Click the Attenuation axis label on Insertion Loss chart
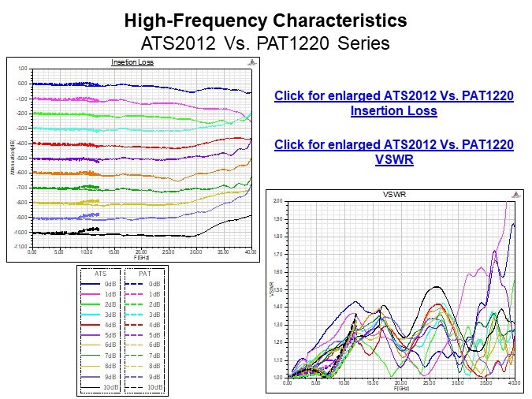This screenshot has height=399, width=532. 13,158
